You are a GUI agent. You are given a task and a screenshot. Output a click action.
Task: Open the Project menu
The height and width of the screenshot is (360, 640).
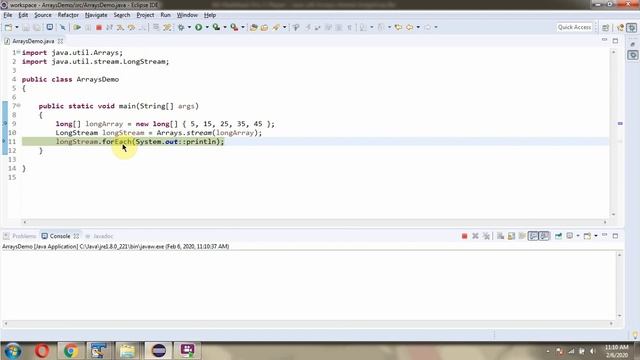pyautogui.click(x=145, y=15)
